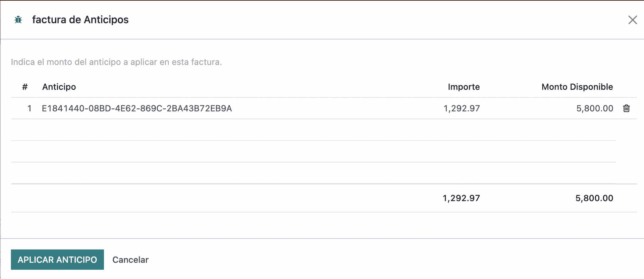Click the Cancelar button
The height and width of the screenshot is (279, 644).
click(130, 260)
